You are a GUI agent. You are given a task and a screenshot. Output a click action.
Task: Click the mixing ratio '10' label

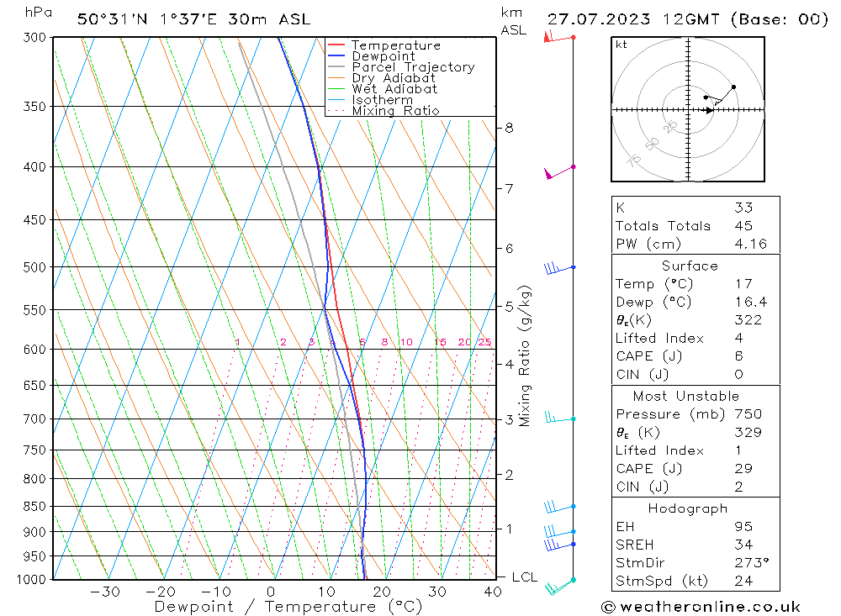(x=406, y=342)
